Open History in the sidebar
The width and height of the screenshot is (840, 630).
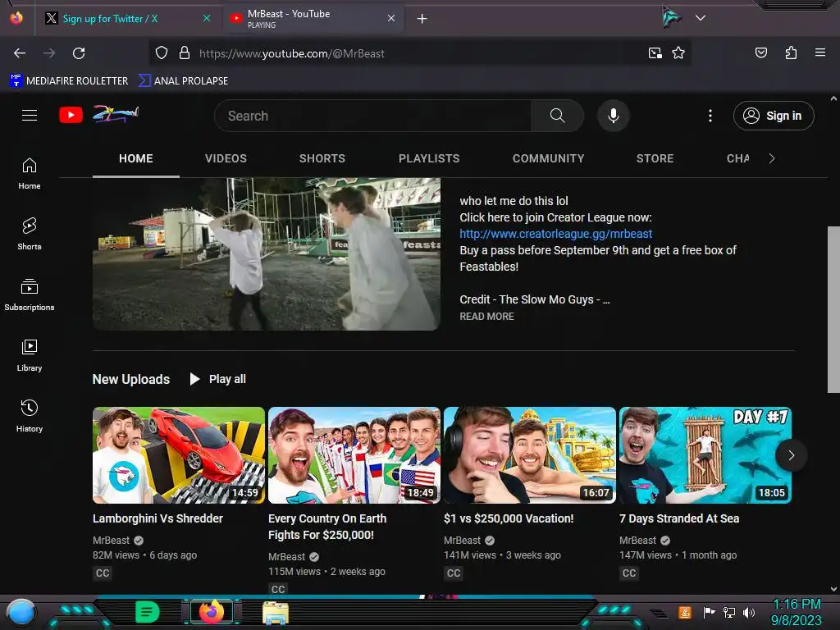30,416
